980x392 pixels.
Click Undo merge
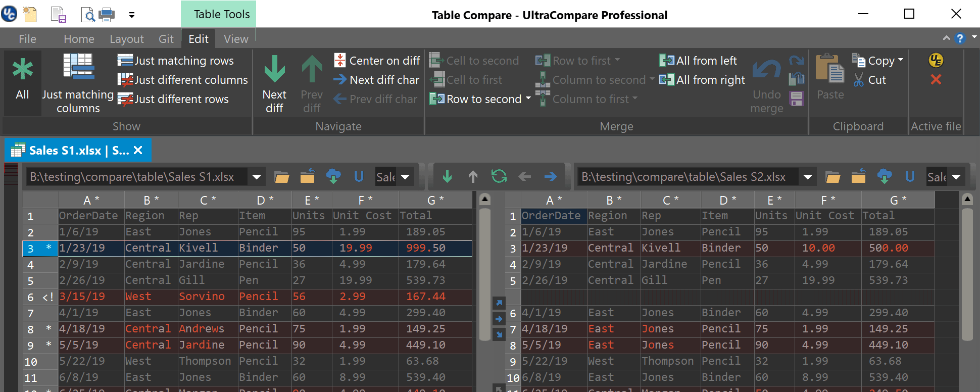click(x=767, y=86)
